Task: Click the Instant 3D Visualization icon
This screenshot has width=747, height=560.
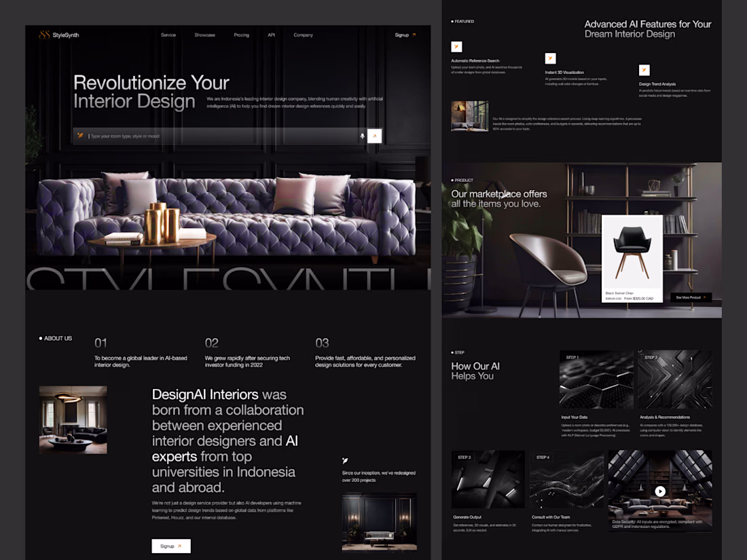Action: click(550, 58)
